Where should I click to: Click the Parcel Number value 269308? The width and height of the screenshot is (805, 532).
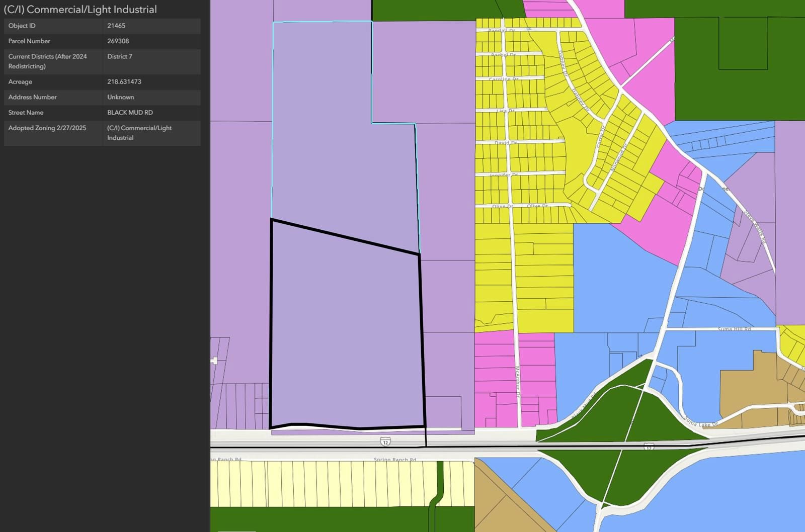click(118, 41)
